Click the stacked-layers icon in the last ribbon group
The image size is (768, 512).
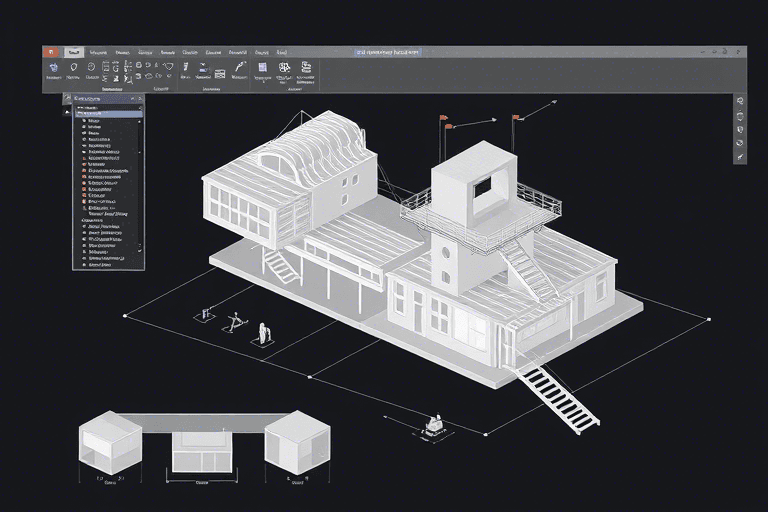[x=306, y=68]
